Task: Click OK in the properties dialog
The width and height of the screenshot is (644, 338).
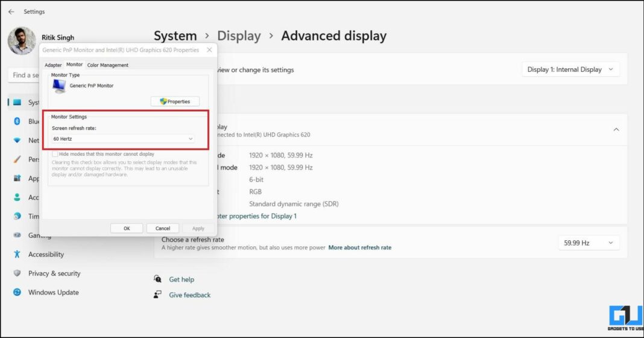Action: [127, 228]
